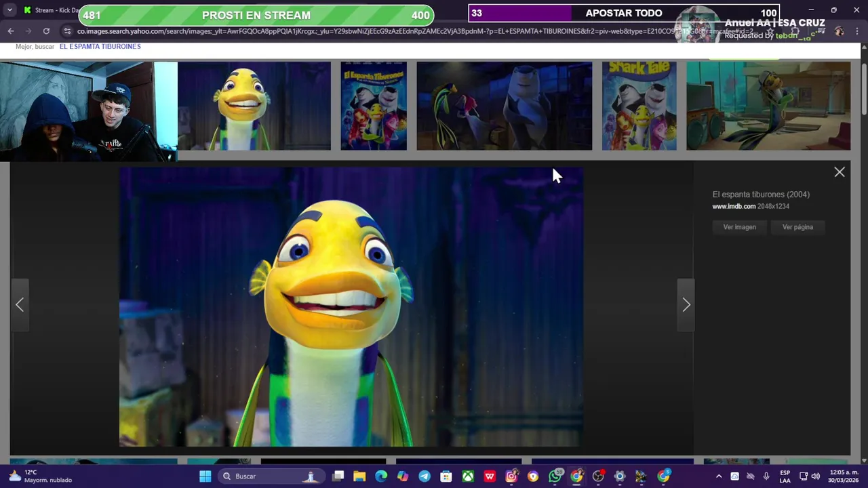Open Task View from the taskbar
Viewport: 868px width, 488px height.
[338, 476]
